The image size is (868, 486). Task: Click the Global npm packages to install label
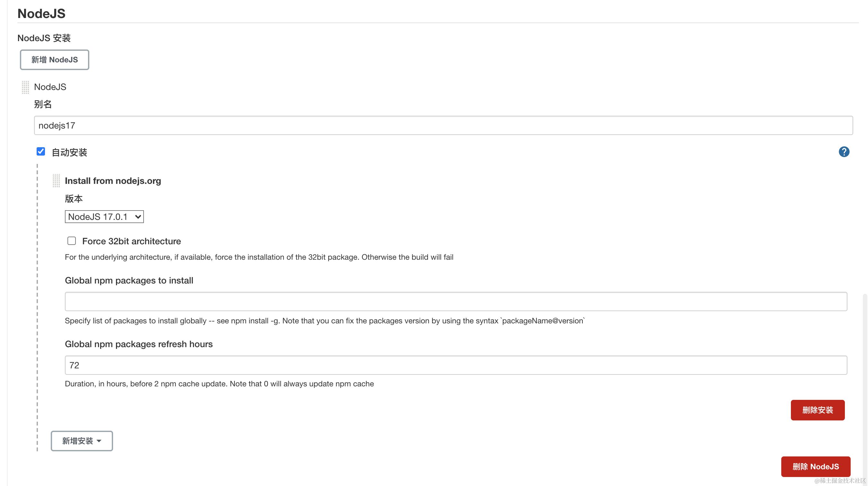click(x=129, y=280)
